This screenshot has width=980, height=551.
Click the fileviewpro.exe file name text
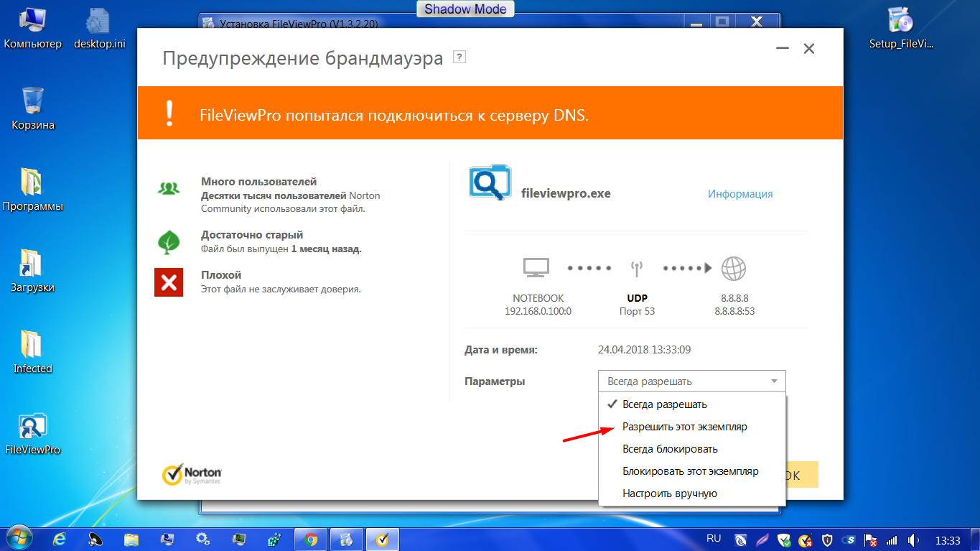(x=566, y=193)
